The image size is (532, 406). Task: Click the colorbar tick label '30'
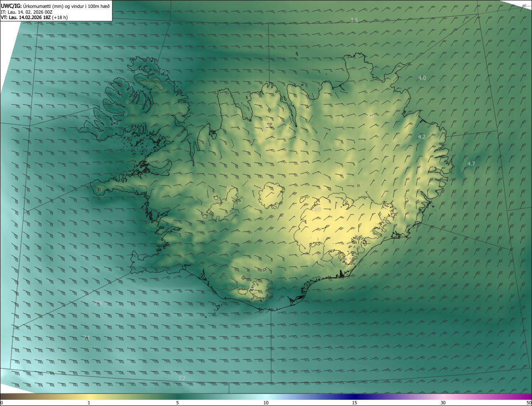coord(443,403)
